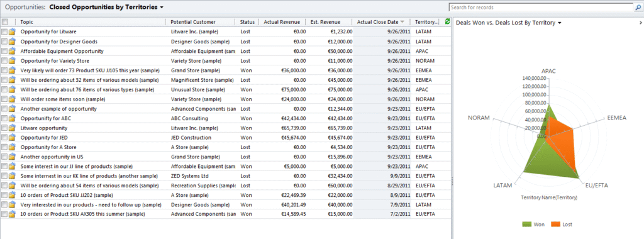Click the 8/29/2011 close date cell
The height and width of the screenshot is (239, 644).
point(399,186)
